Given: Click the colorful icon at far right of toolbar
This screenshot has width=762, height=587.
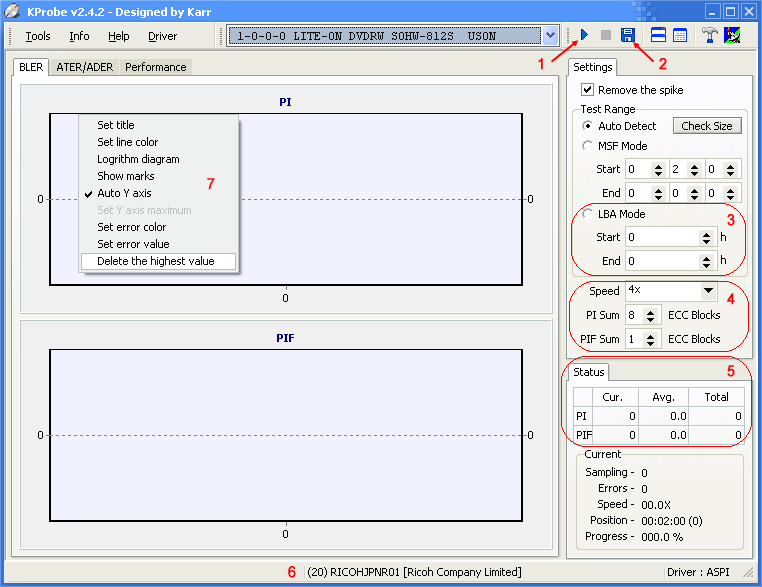Looking at the screenshot, I should click(733, 36).
